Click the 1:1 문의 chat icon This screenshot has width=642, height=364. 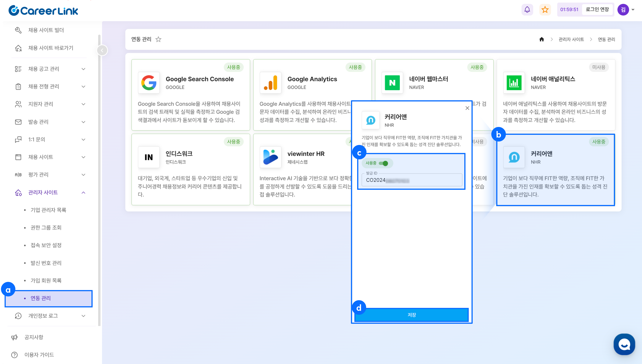pos(18,139)
